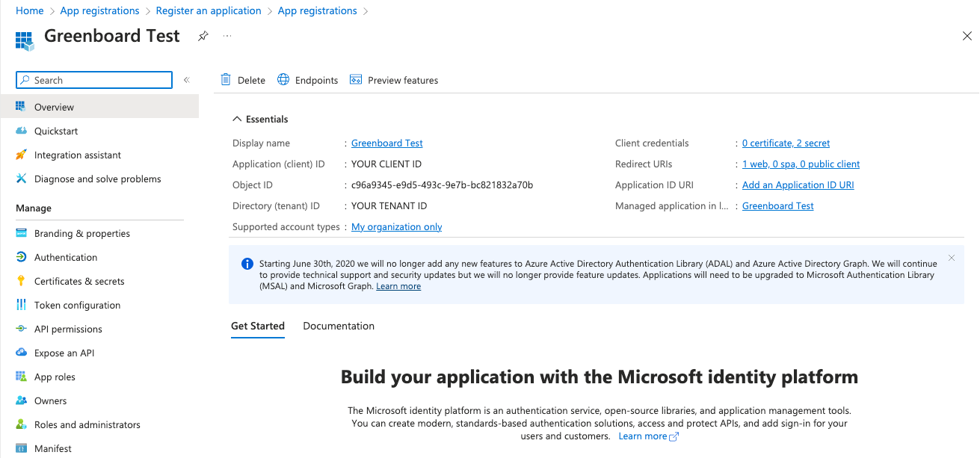
Task: Click into the sidebar Search field
Action: click(x=94, y=80)
